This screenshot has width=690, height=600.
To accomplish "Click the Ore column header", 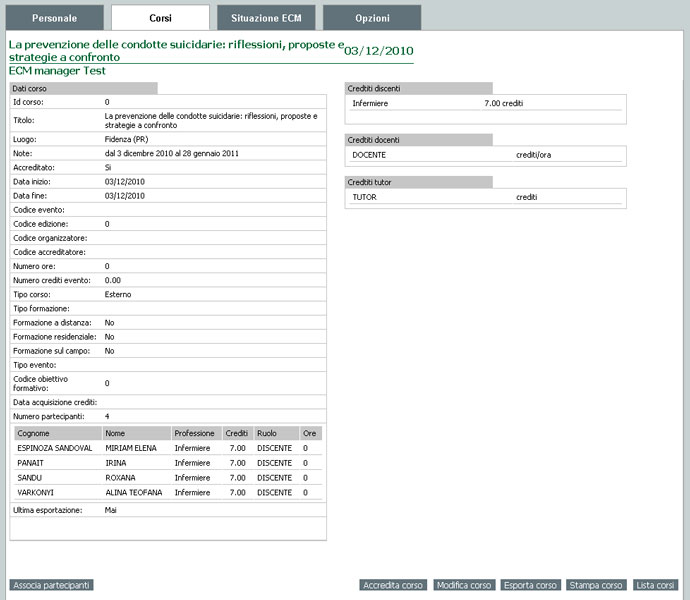I will click(x=311, y=433).
